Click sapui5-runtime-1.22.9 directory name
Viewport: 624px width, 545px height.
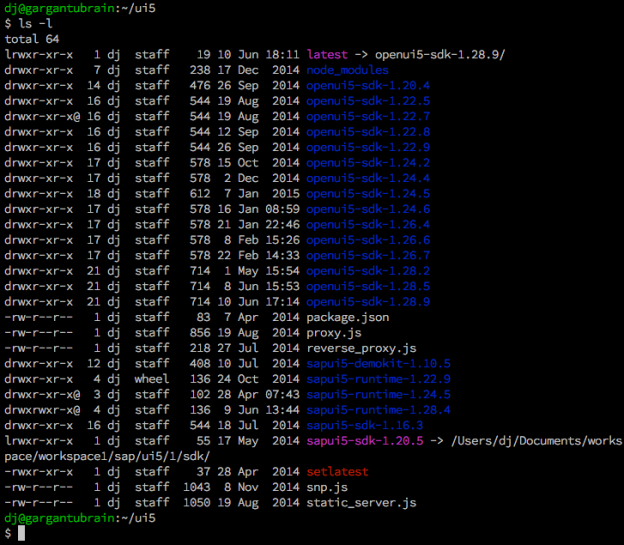pyautogui.click(x=378, y=379)
